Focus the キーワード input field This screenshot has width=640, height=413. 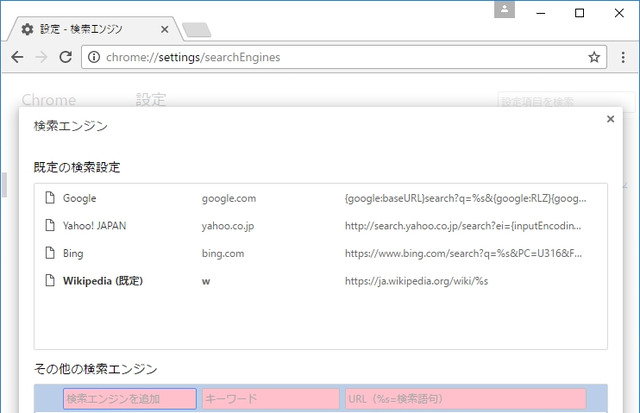[x=271, y=399]
